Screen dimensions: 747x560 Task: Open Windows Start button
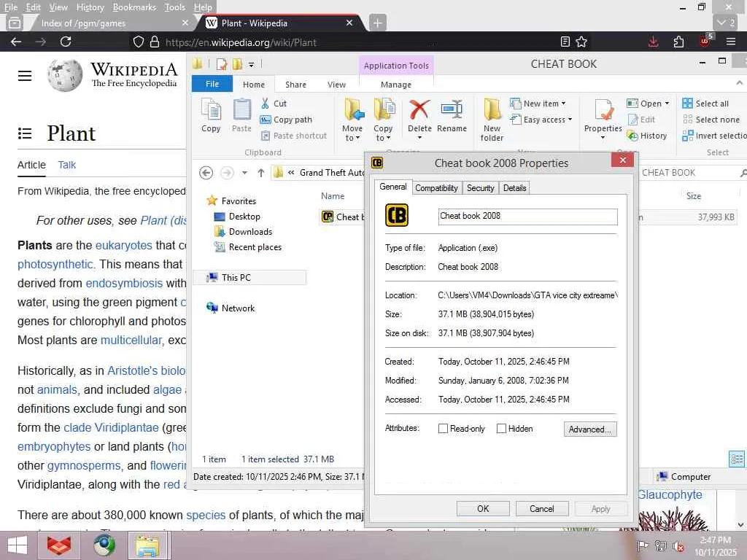[18, 545]
